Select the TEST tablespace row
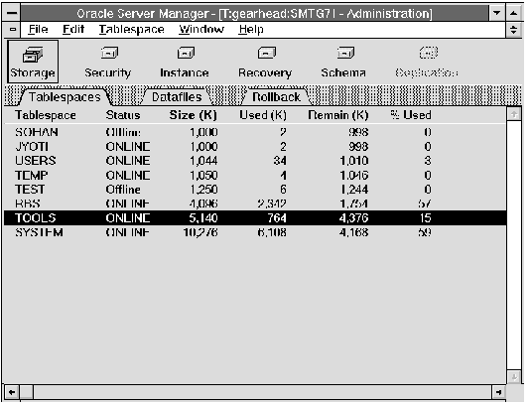The image size is (532, 406). (255, 190)
